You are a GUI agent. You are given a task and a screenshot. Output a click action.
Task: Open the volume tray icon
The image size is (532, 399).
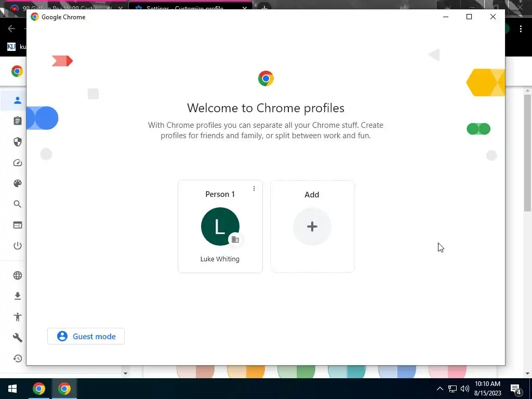click(465, 389)
